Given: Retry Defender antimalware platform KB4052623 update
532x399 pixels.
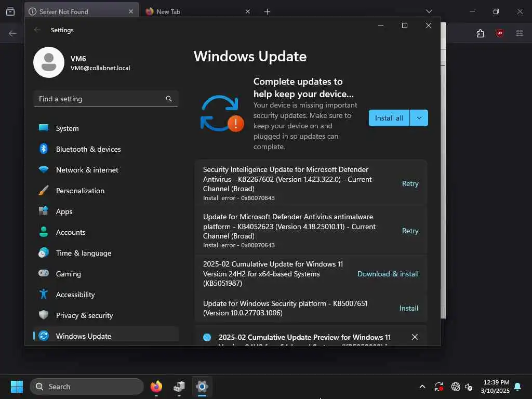Looking at the screenshot, I should [410, 231].
